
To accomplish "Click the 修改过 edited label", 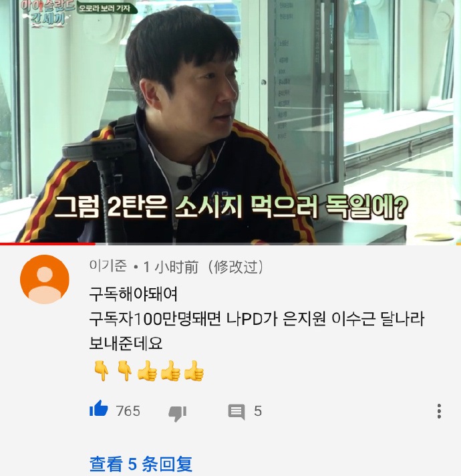I will pos(236,267).
